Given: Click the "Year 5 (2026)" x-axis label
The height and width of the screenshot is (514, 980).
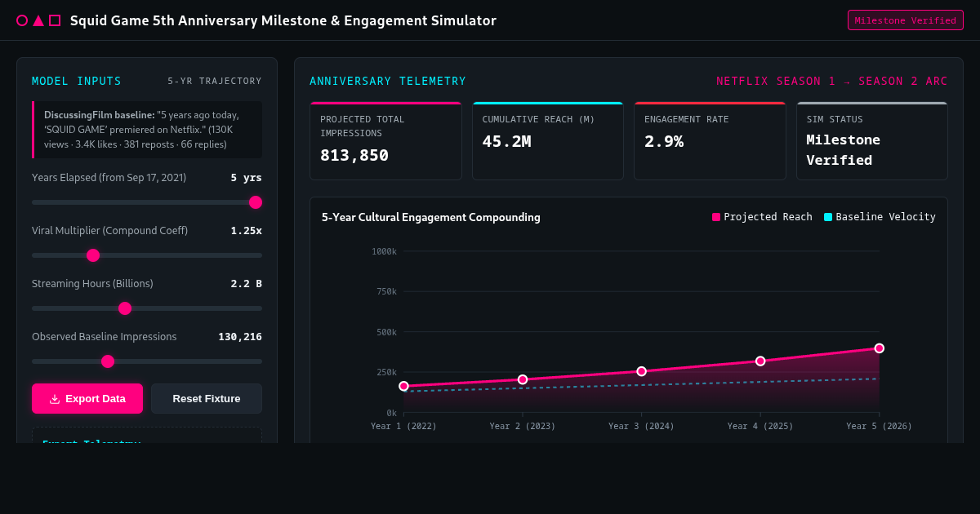Looking at the screenshot, I should [880, 426].
